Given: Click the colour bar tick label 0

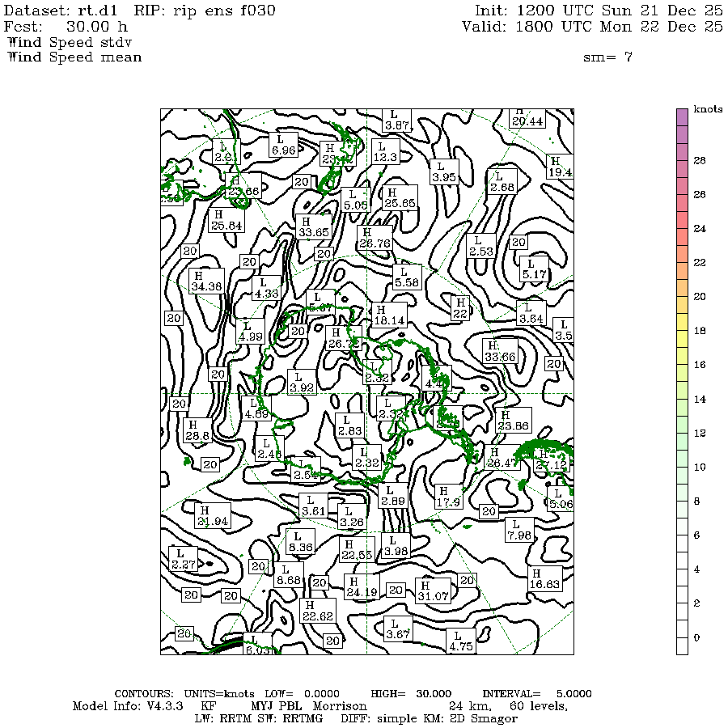Looking at the screenshot, I should (697, 637).
